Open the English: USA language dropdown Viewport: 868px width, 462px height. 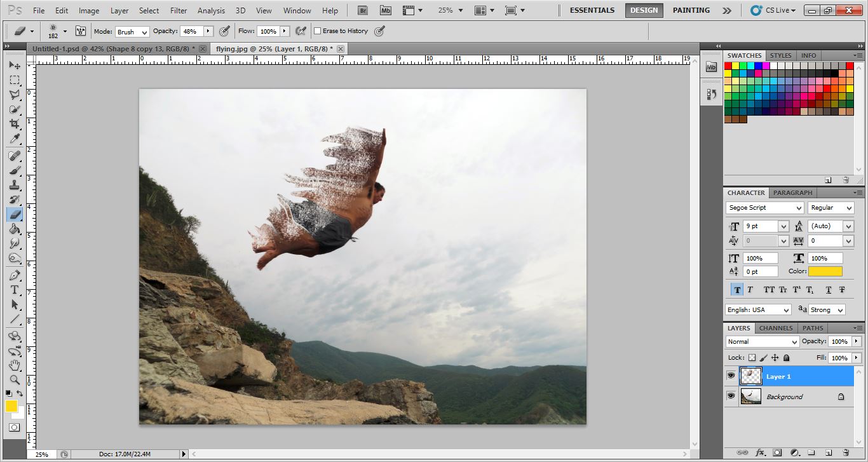(759, 309)
